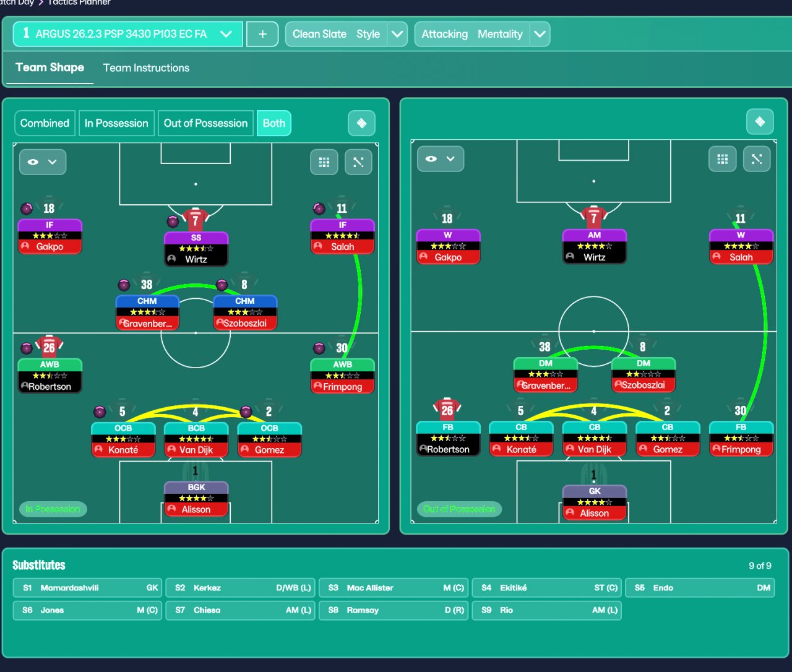The image size is (792, 672).
Task: Select Gakpo's IF role card on left pitch
Action: coord(49,236)
